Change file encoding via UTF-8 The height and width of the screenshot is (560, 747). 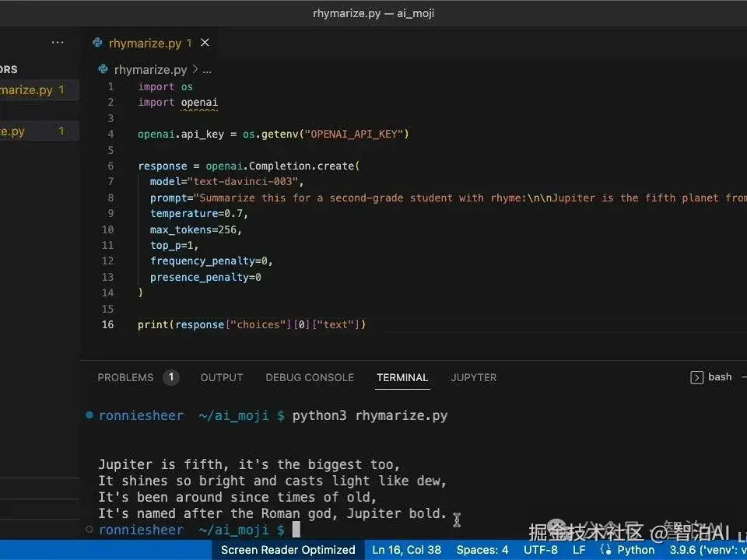[541, 550]
